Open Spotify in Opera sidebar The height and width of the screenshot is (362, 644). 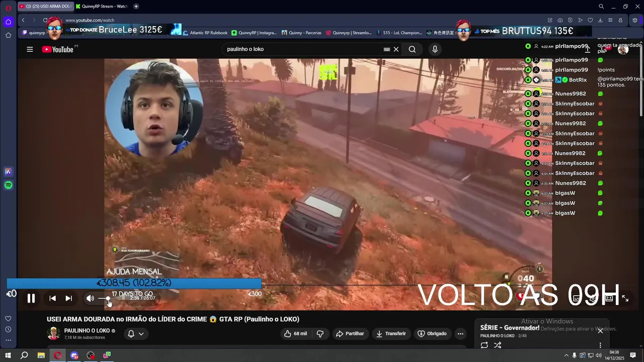[8, 186]
